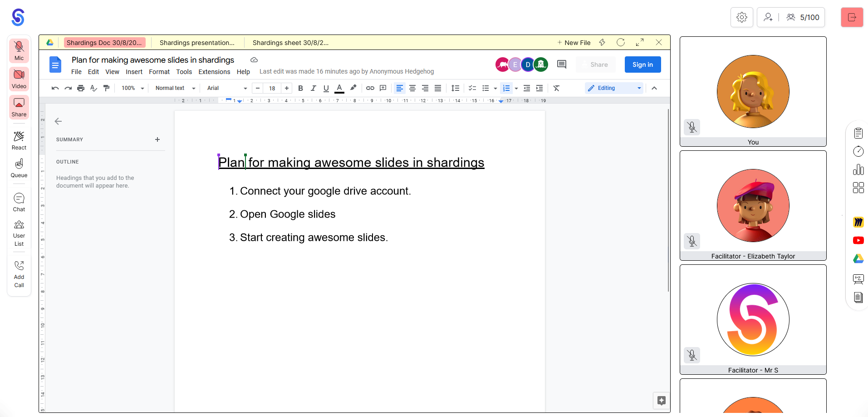Click the Sign in button
The height and width of the screenshot is (417, 868).
point(642,65)
